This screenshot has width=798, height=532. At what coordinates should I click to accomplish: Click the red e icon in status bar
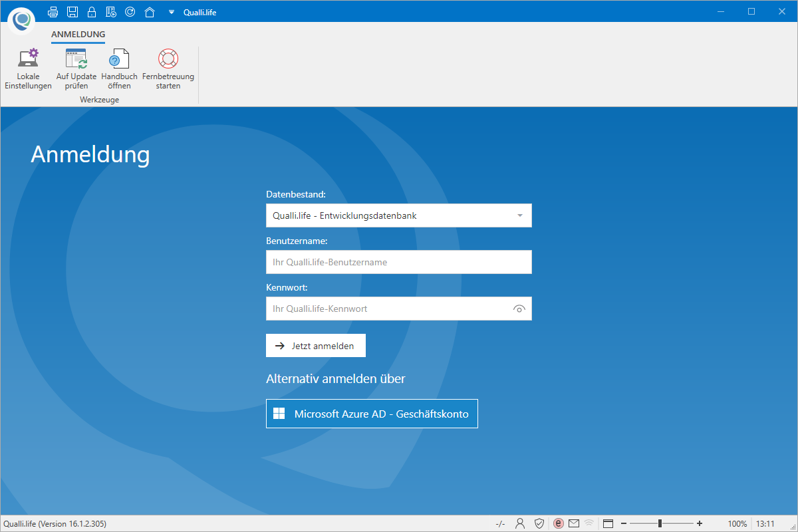click(558, 523)
